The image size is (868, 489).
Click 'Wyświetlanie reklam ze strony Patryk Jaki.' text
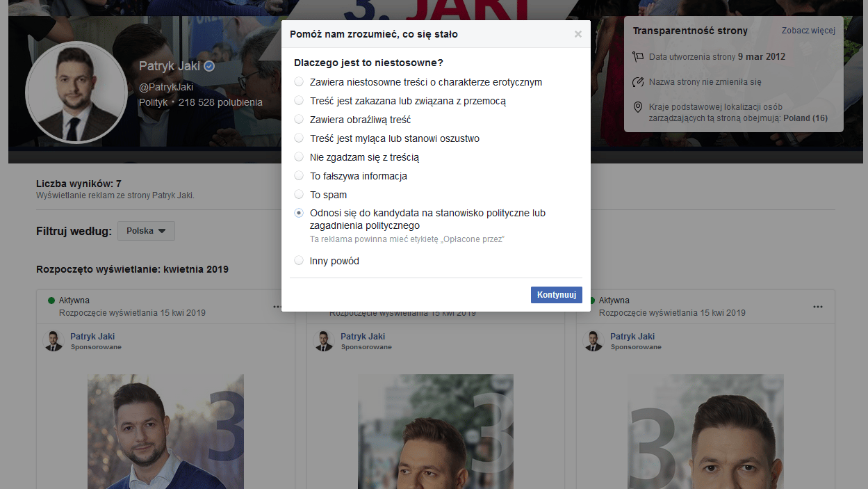pos(115,195)
